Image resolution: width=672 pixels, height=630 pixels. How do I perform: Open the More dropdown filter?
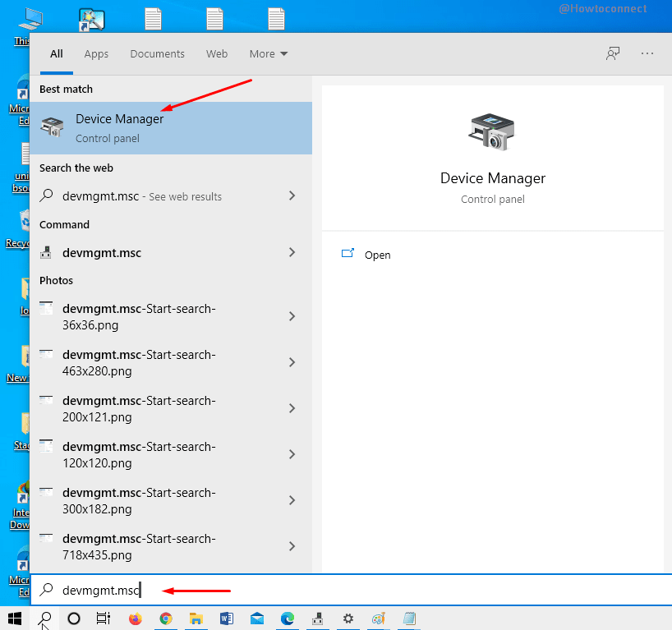269,53
